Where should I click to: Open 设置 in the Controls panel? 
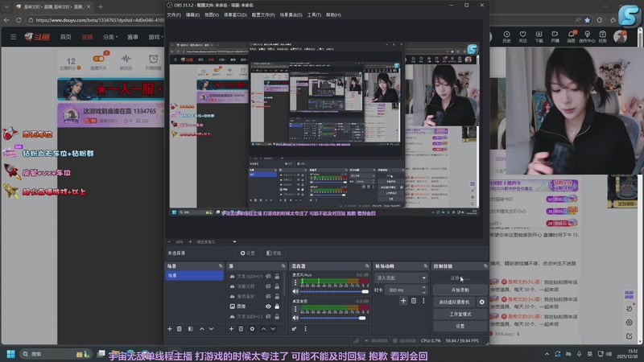[460, 326]
